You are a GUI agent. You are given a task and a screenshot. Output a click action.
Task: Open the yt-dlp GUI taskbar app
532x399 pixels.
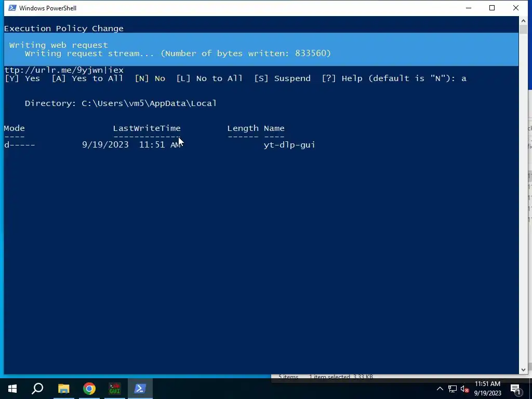115,389
